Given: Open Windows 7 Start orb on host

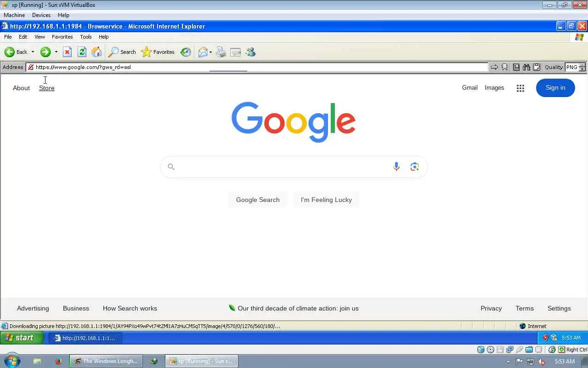Looking at the screenshot, I should coord(12,361).
